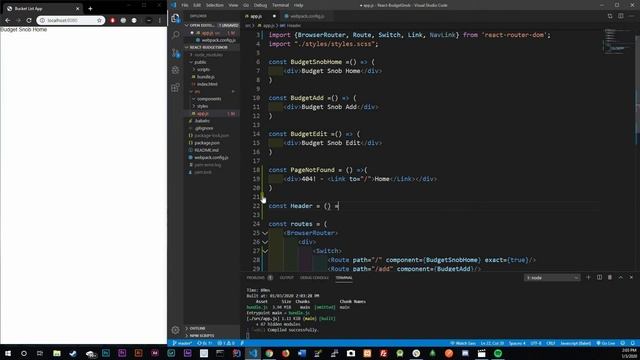
Task: Open the Edit menu
Action: [197, 5]
